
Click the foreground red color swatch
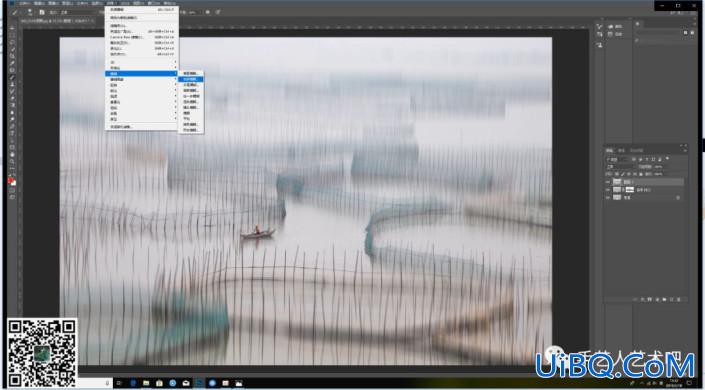click(10, 180)
